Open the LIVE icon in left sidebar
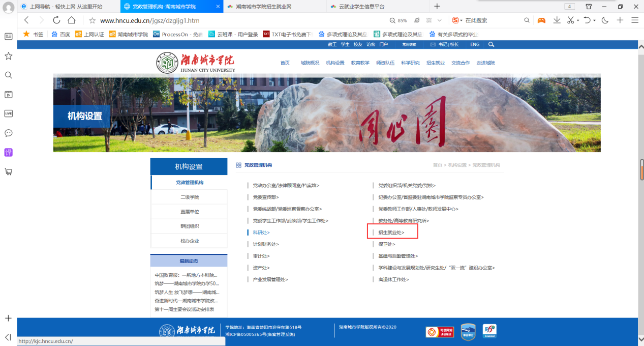The image size is (644, 346). pos(8,113)
